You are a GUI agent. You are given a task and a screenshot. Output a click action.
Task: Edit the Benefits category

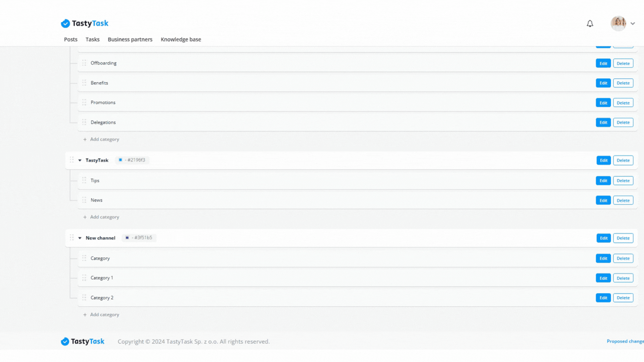pos(603,83)
